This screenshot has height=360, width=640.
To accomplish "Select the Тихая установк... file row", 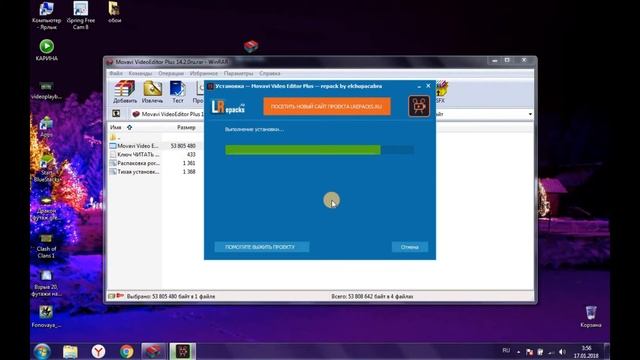I will 153,172.
